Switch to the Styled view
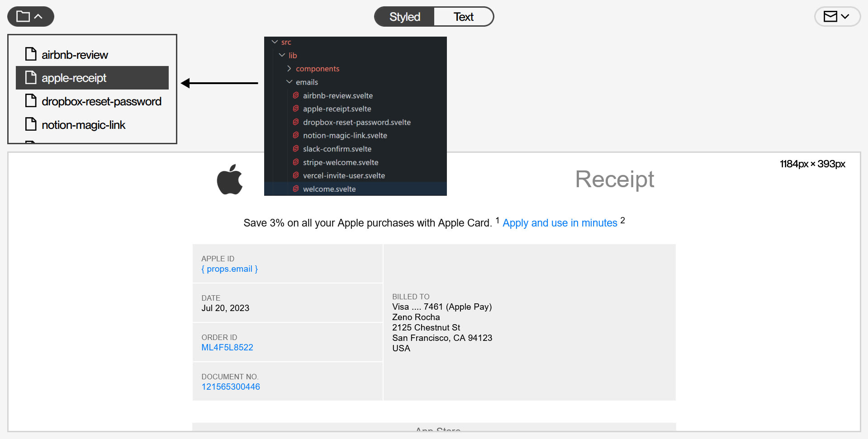The width and height of the screenshot is (868, 439). pyautogui.click(x=404, y=16)
